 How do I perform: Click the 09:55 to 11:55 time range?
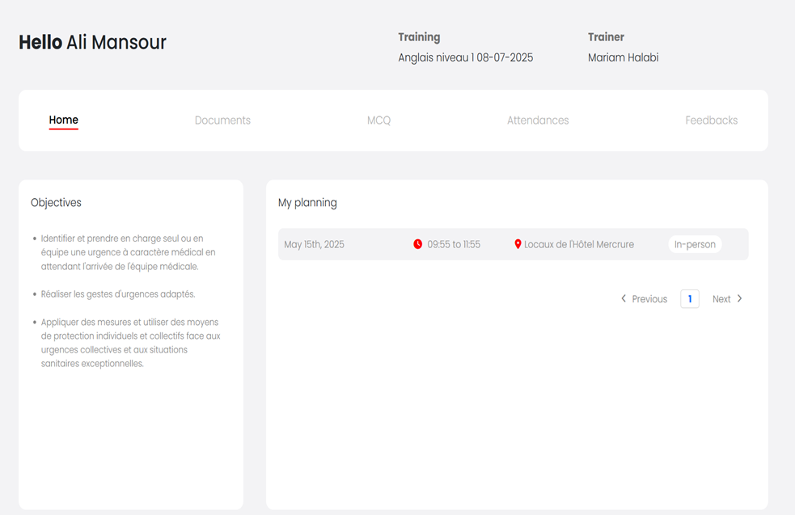[x=454, y=244]
